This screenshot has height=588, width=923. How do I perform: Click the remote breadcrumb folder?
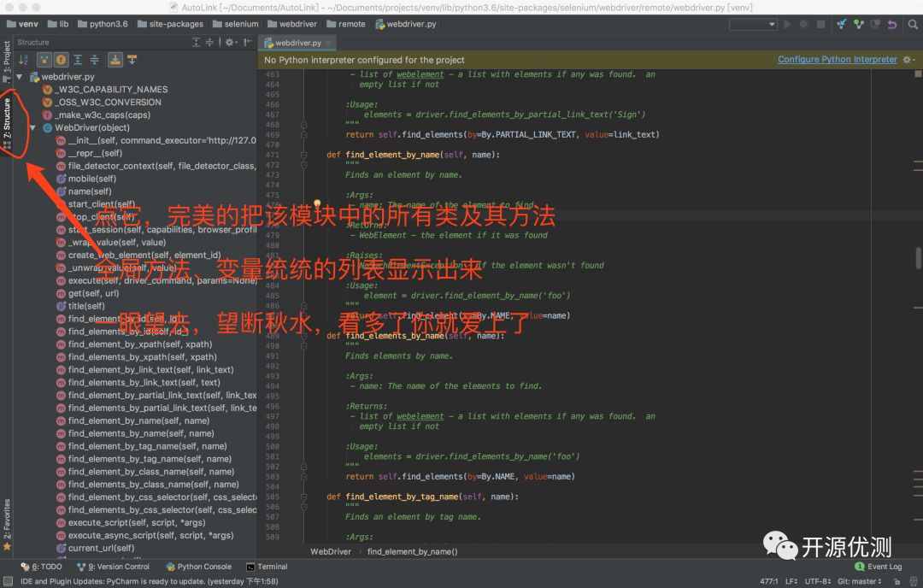(346, 24)
